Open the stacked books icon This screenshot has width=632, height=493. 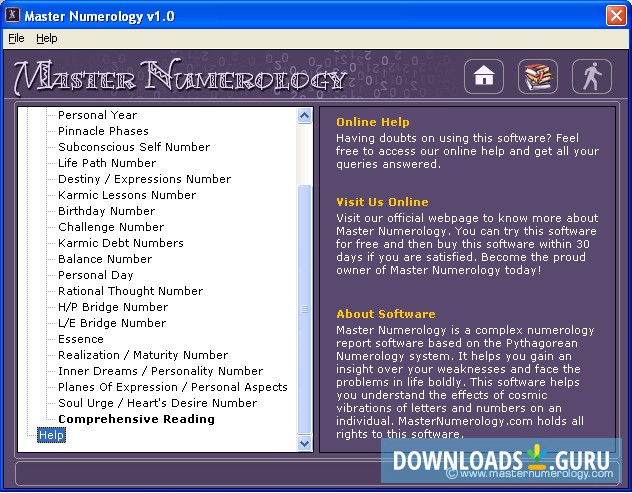coord(538,76)
